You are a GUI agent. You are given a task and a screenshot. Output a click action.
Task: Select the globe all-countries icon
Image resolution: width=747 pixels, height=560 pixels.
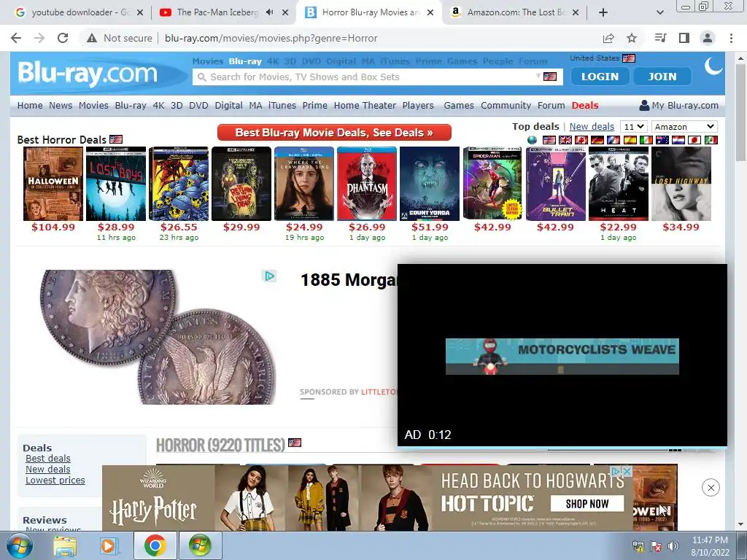point(532,140)
